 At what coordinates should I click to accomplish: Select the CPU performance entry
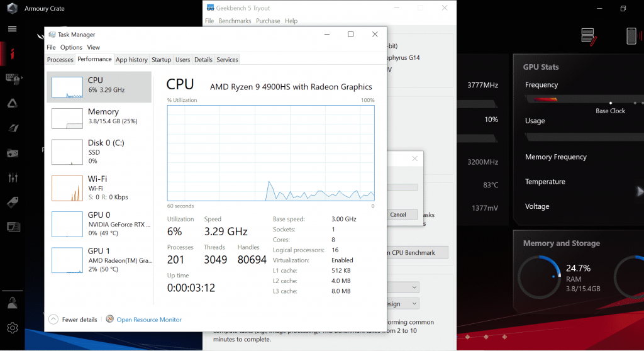point(99,87)
